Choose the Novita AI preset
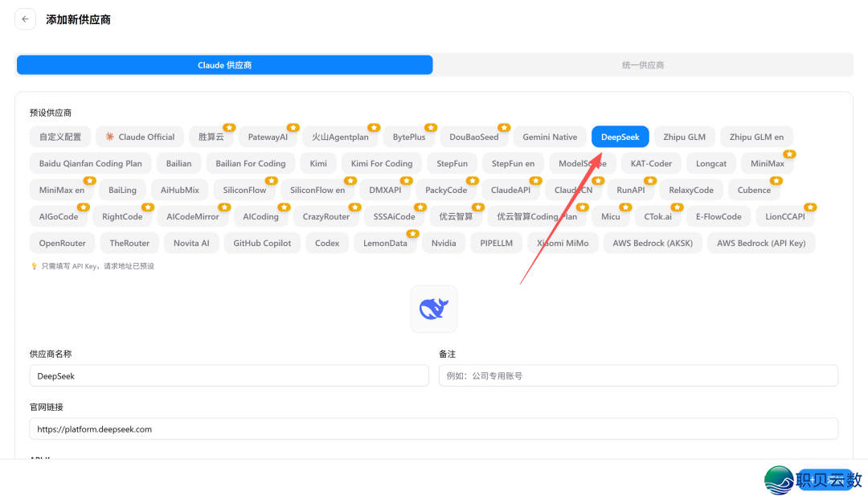868x500 pixels. pos(191,243)
